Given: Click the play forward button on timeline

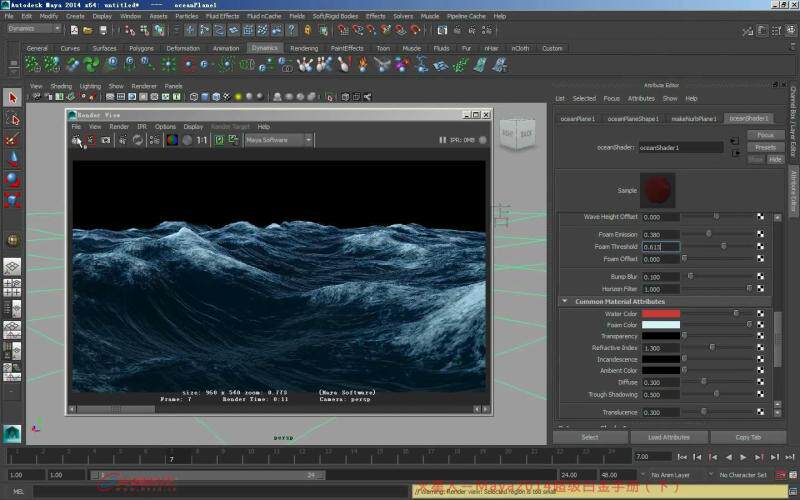Looking at the screenshot, I should pyautogui.click(x=742, y=457).
